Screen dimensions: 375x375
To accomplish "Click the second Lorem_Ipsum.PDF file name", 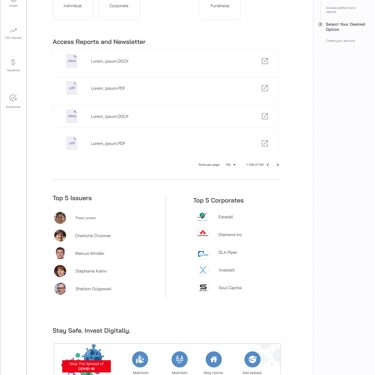I will click(x=108, y=144).
